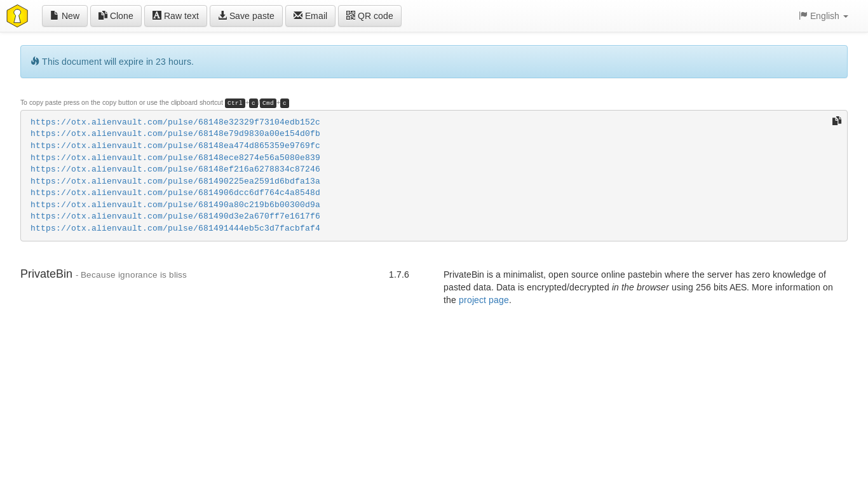Open the English language dropdown
This screenshot has height=488, width=868.
tap(824, 16)
